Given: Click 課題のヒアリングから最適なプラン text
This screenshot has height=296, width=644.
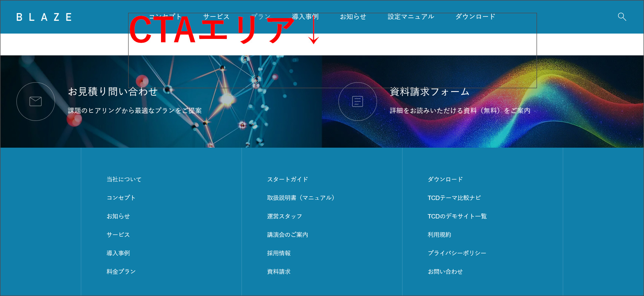Looking at the screenshot, I should coord(135,111).
